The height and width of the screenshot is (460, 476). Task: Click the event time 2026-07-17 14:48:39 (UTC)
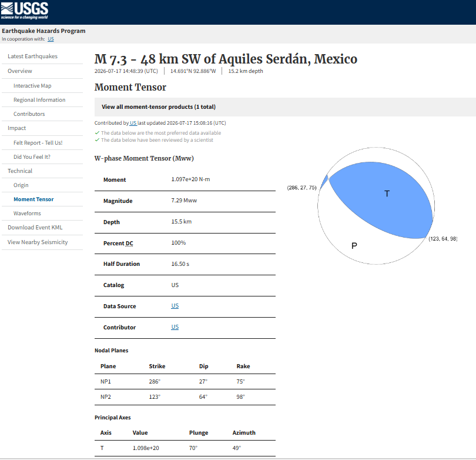click(126, 71)
